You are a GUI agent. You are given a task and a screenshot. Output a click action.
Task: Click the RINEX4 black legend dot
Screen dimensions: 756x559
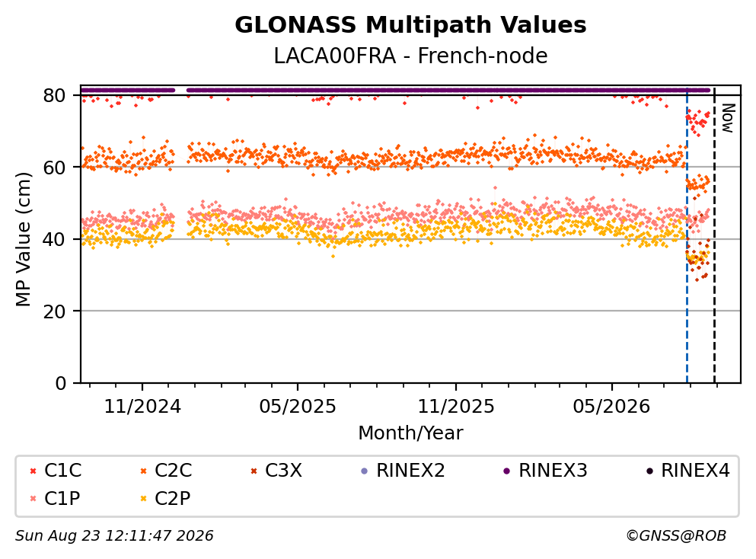649,471
